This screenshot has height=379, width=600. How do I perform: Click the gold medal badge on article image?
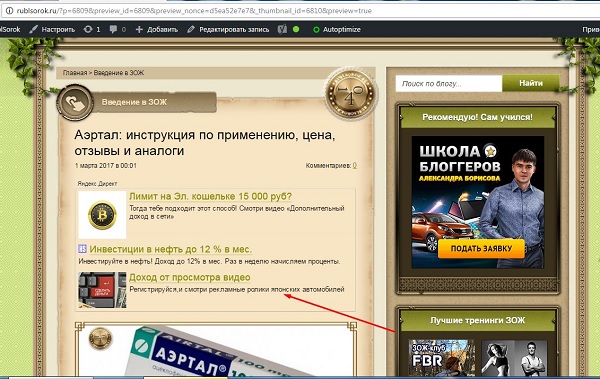pyautogui.click(x=100, y=339)
